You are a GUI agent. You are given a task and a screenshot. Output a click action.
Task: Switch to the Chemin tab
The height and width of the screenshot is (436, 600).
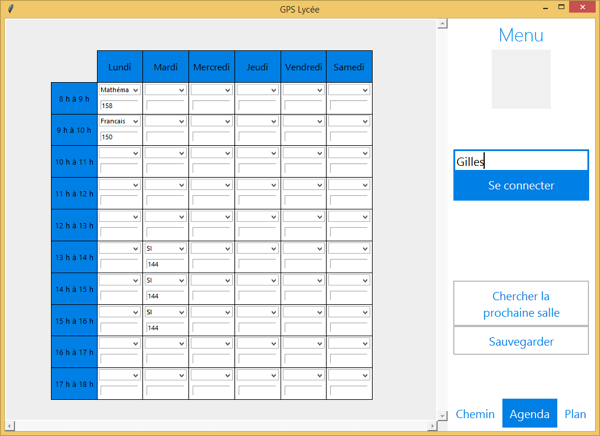tap(475, 414)
